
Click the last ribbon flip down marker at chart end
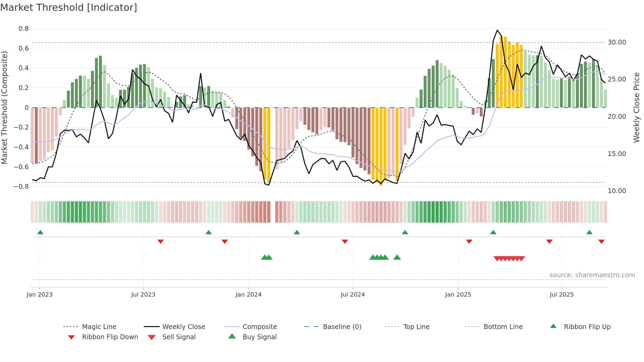tap(601, 242)
